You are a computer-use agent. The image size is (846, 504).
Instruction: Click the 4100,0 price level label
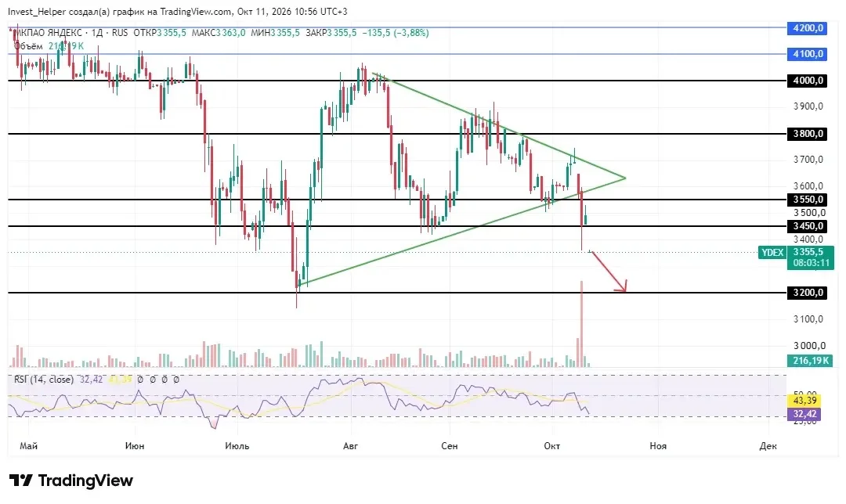[x=807, y=54]
